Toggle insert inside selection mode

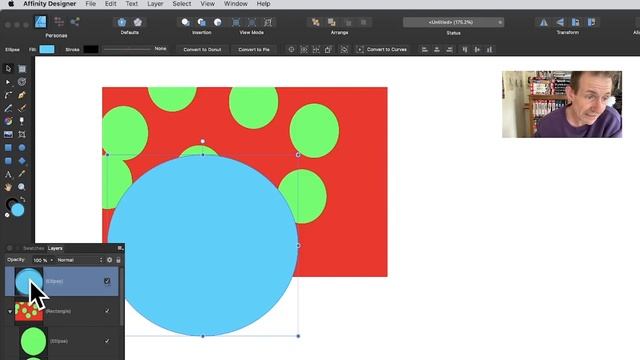[x=218, y=22]
